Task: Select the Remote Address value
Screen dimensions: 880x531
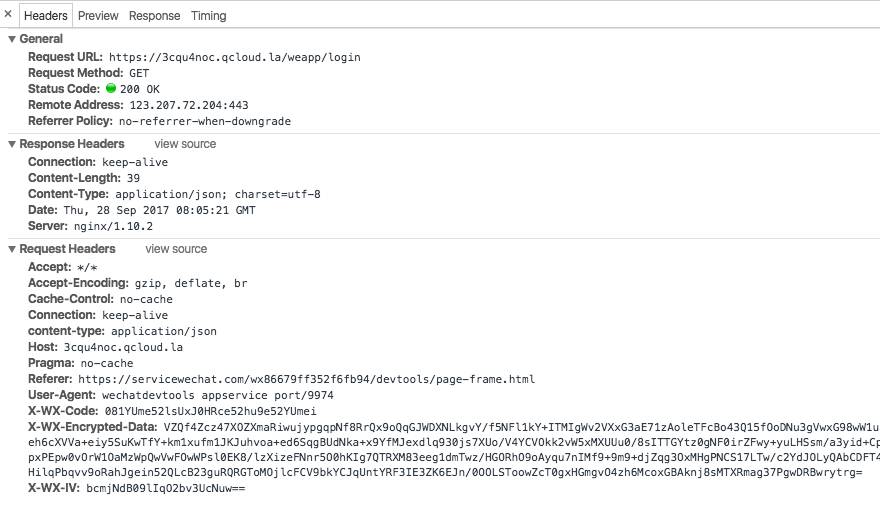Action: coord(189,105)
